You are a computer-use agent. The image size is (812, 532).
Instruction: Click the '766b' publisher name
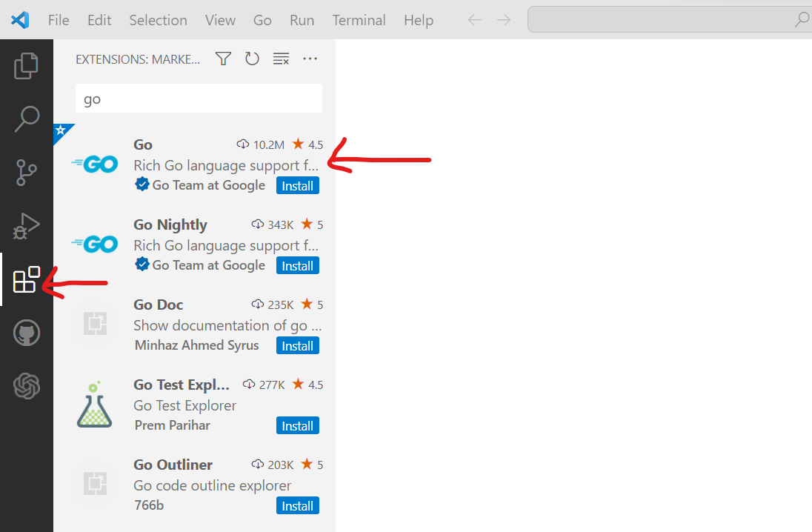[x=149, y=505]
